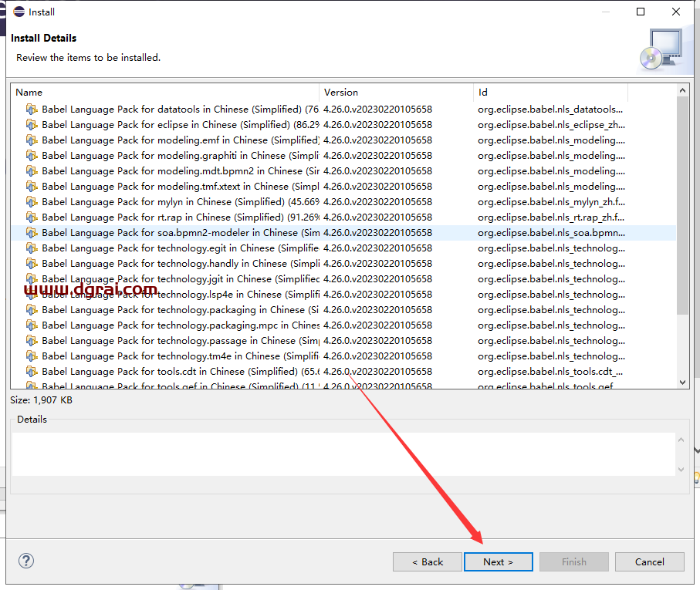Select Babel Language Pack for modeling.emf row
700x590 pixels.
point(343,140)
